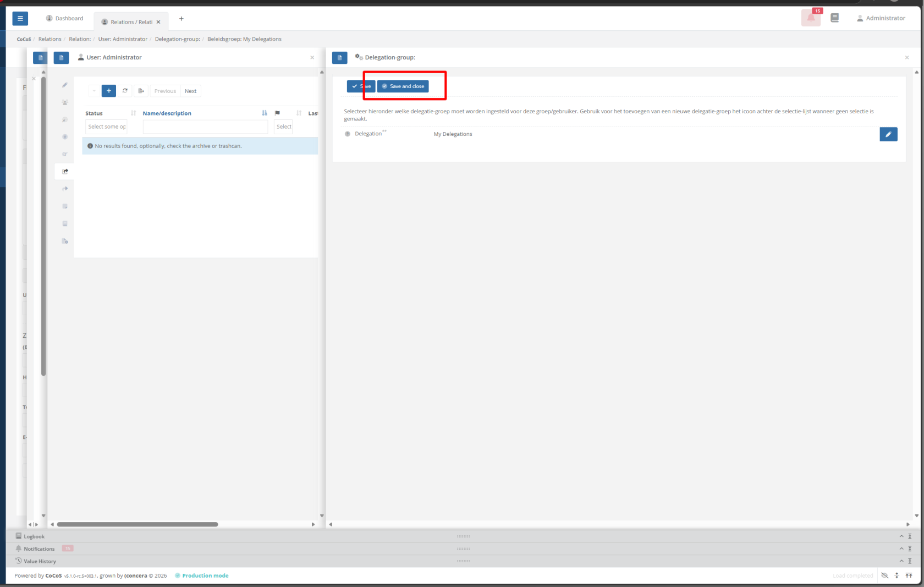
Task: Click the hamburger menu button
Action: click(x=20, y=19)
